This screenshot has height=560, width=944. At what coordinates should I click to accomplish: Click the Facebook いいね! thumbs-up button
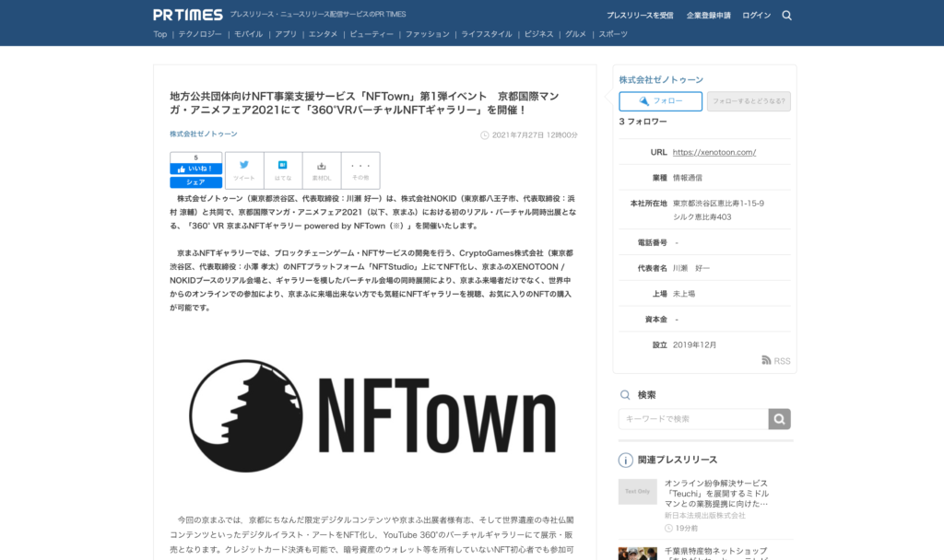pyautogui.click(x=195, y=169)
